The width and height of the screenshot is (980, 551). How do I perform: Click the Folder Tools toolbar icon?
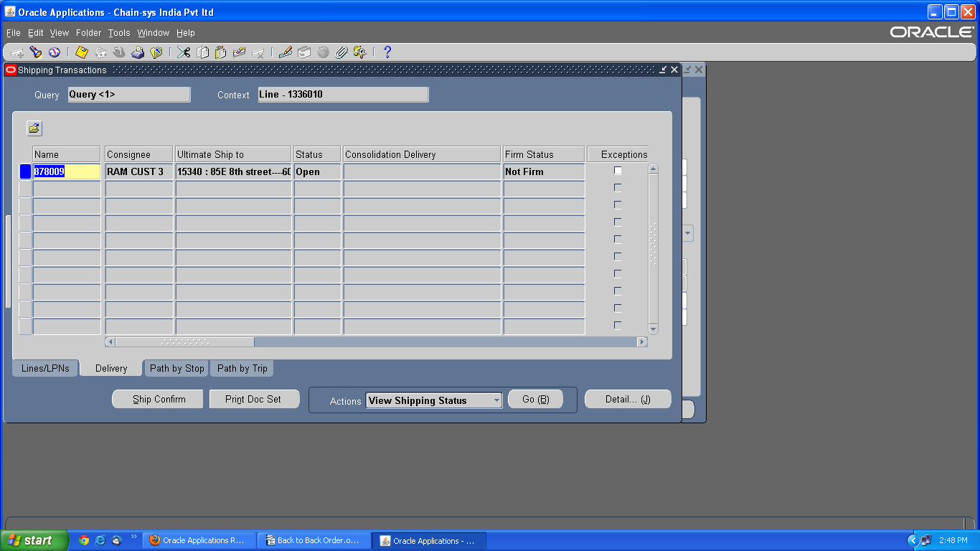[360, 52]
